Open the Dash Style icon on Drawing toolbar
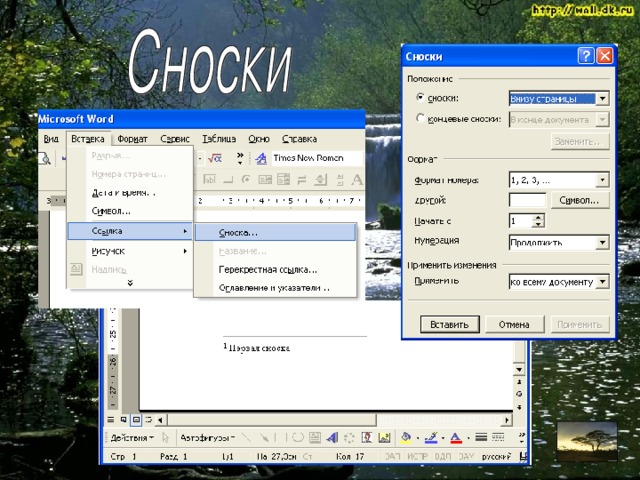This screenshot has width=640, height=480. (x=498, y=437)
